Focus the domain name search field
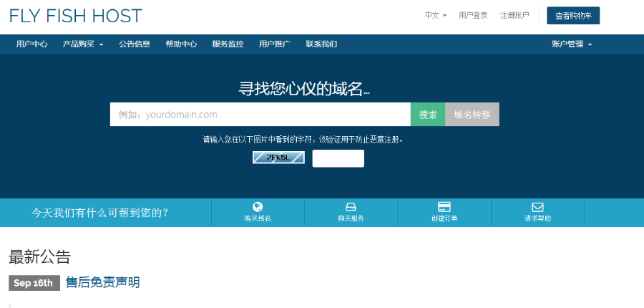Image resolution: width=644 pixels, height=308 pixels. click(260, 115)
